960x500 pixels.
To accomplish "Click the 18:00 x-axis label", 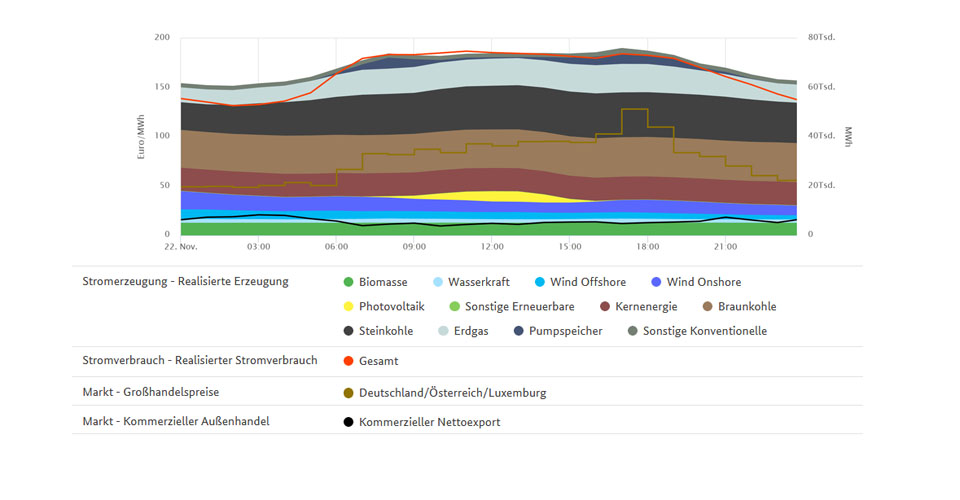I will click(x=647, y=247).
